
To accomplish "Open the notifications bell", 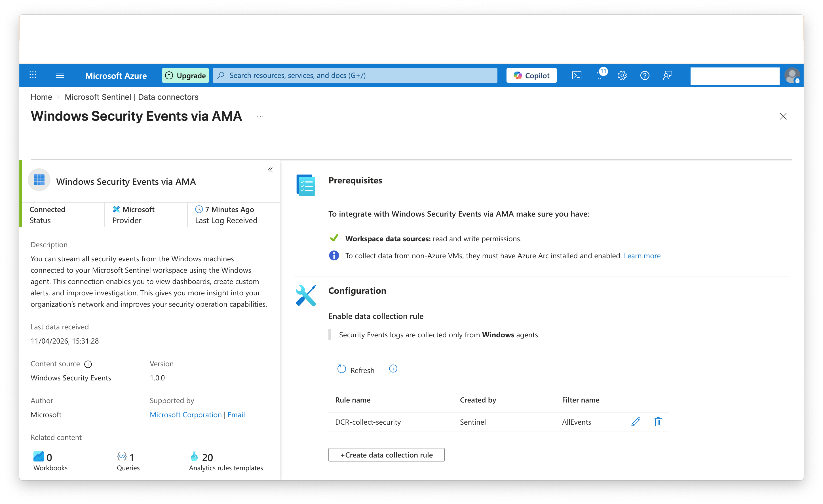I will click(600, 75).
